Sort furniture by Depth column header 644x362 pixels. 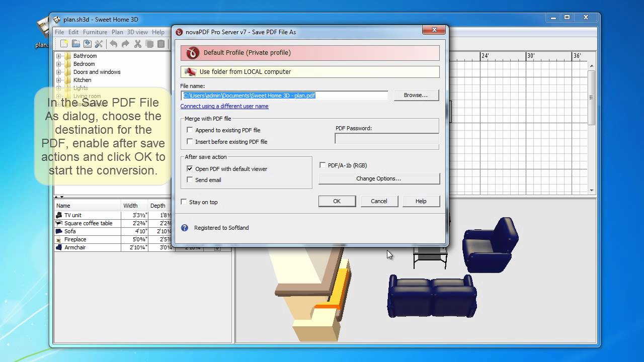(x=160, y=206)
